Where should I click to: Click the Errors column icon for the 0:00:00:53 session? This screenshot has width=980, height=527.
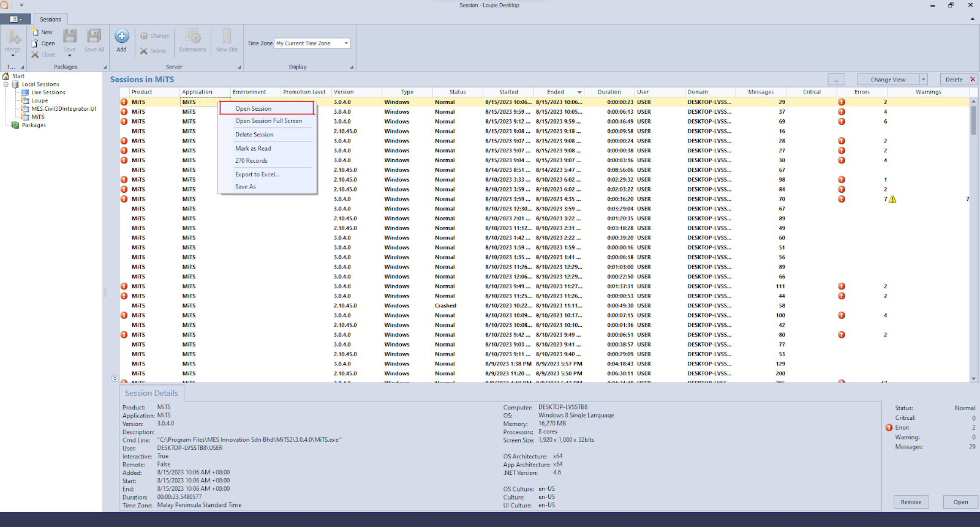click(x=842, y=296)
